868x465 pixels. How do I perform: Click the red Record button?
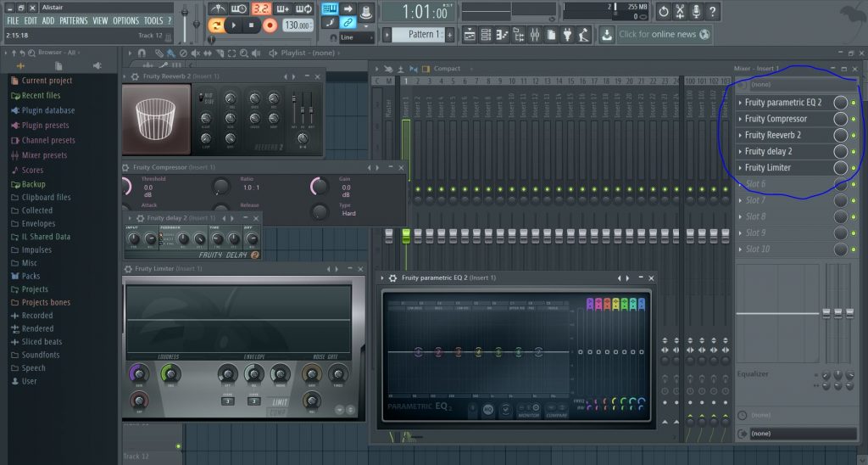[270, 25]
